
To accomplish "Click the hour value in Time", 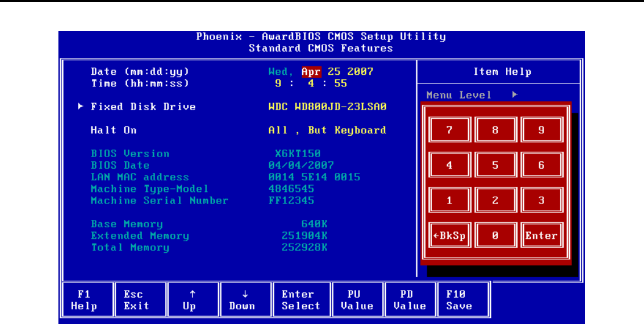I will 278,83.
